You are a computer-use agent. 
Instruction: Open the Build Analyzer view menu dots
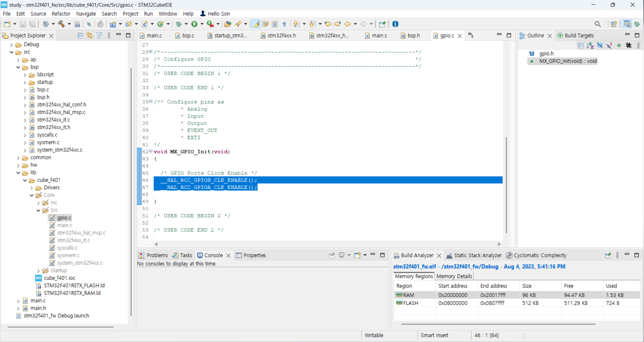click(618, 255)
